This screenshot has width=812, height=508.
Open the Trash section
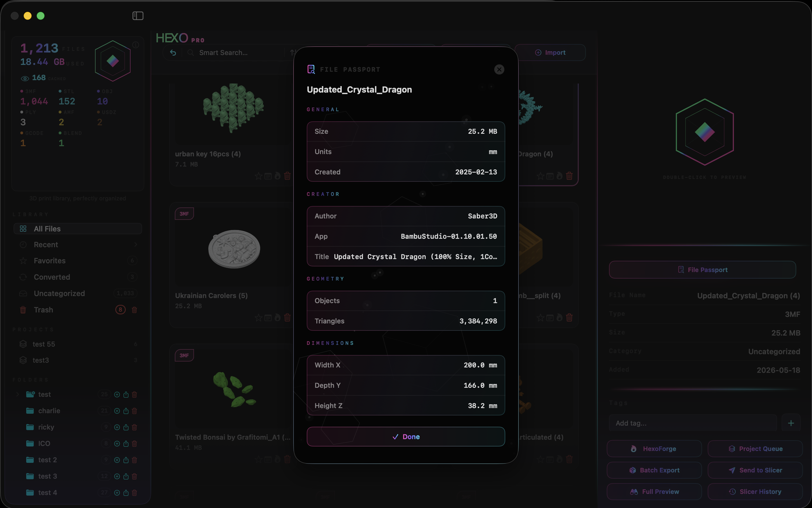pyautogui.click(x=43, y=310)
